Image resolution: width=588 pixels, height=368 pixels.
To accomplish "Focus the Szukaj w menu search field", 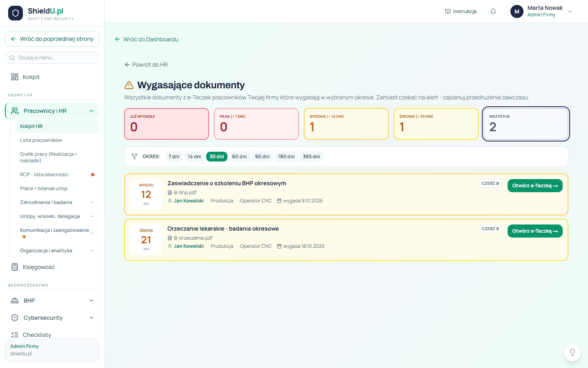I will tap(52, 58).
